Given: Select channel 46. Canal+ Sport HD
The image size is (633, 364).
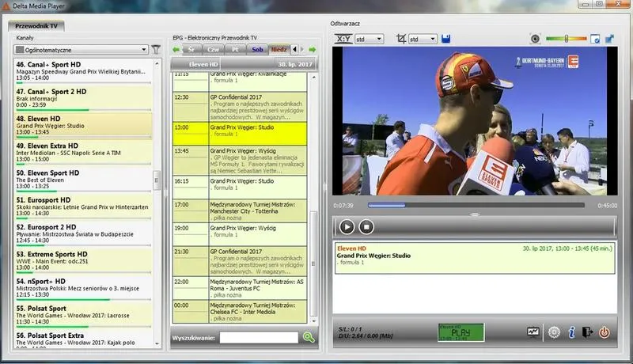Looking at the screenshot, I should pos(83,71).
